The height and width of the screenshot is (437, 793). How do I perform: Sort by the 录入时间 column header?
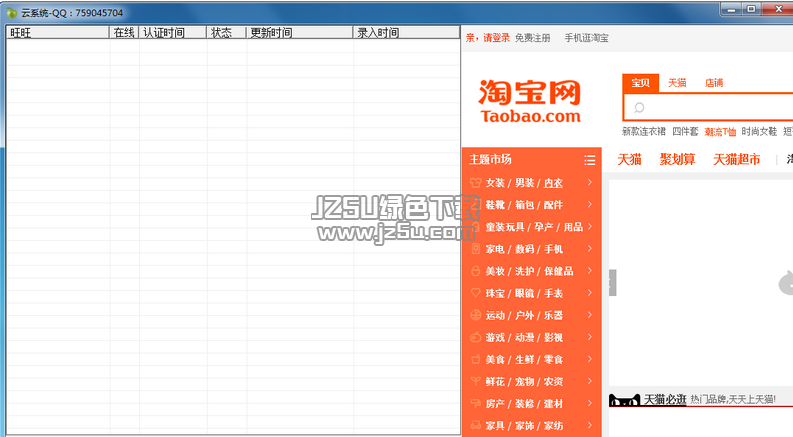tap(406, 33)
